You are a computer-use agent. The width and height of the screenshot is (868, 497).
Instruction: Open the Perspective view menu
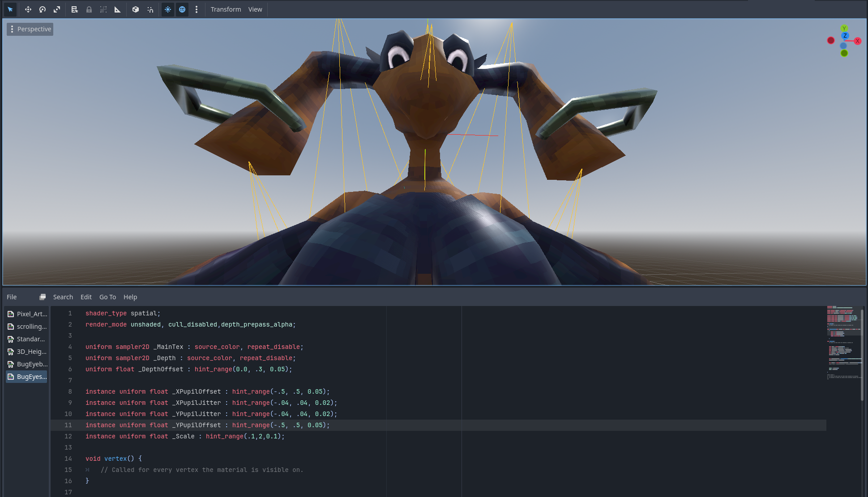click(30, 29)
